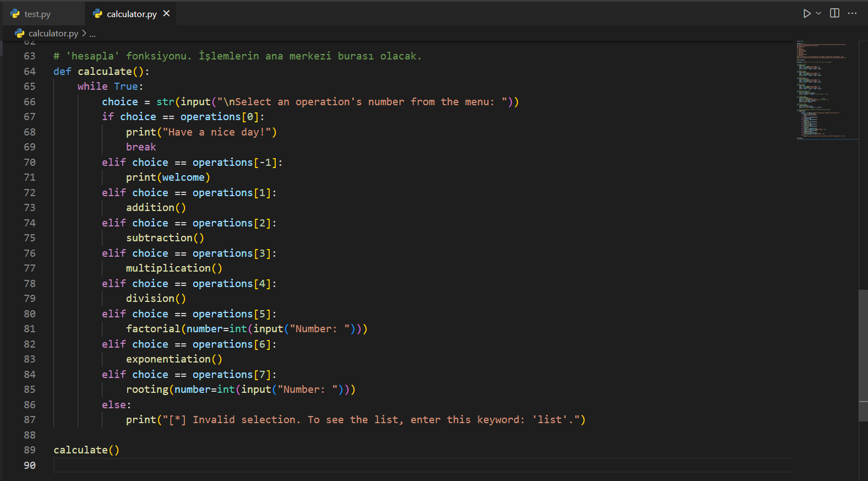Click the Split Editor Right icon
The width and height of the screenshot is (868, 481).
(x=834, y=13)
